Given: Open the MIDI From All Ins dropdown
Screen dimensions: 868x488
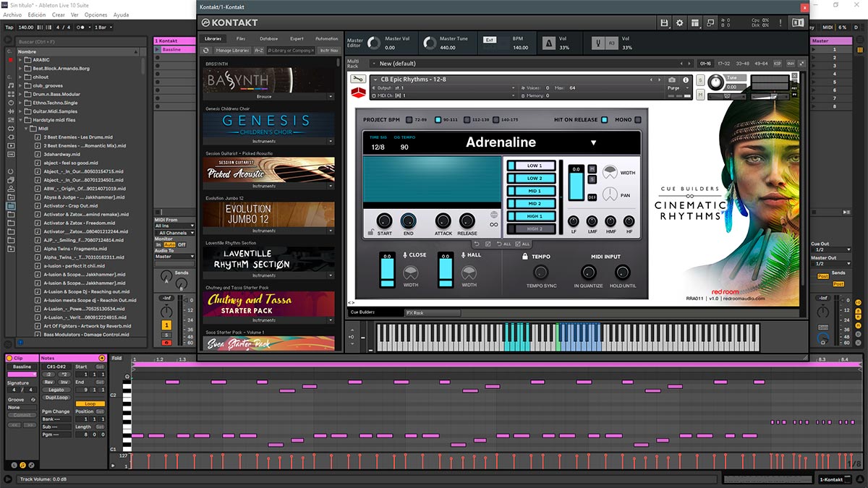Looking at the screenshot, I should (x=174, y=226).
